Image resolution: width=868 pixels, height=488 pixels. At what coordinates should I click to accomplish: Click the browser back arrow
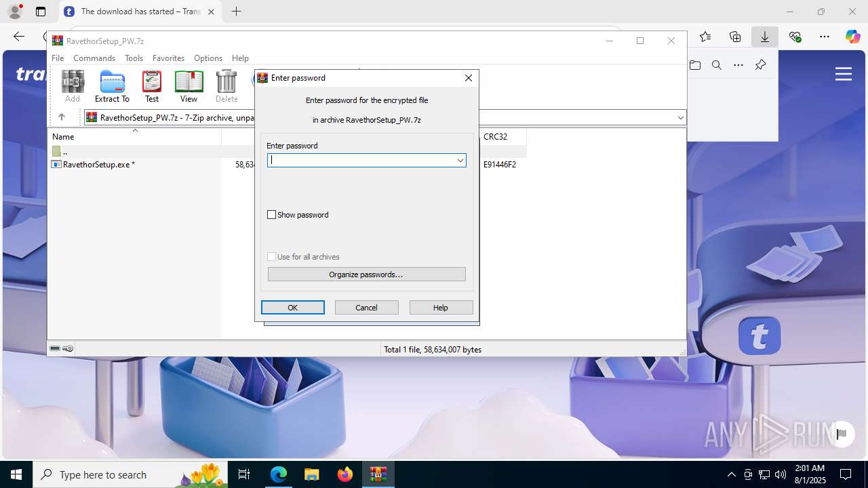point(19,37)
